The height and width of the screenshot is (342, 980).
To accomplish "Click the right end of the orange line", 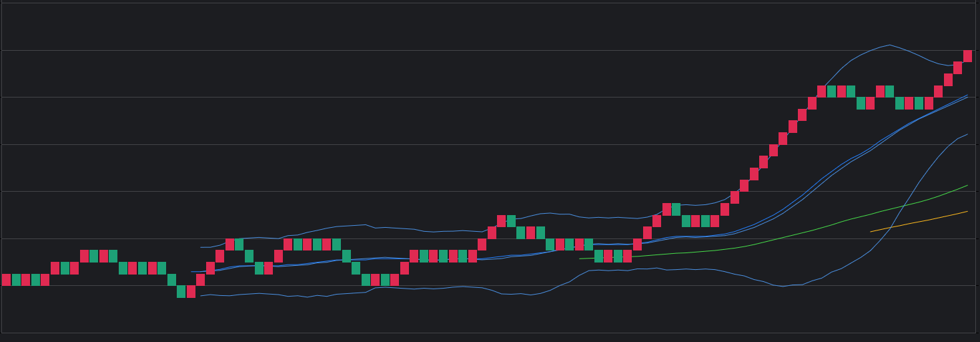I will click(x=967, y=212).
